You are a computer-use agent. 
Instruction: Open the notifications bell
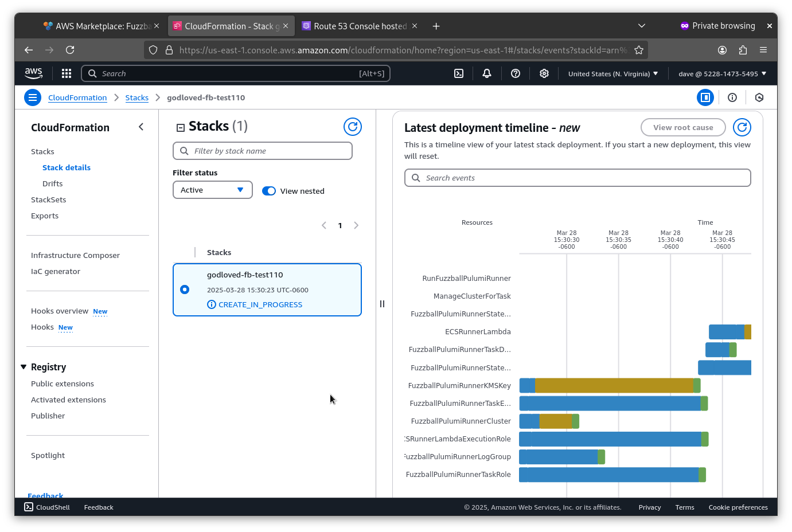487,73
